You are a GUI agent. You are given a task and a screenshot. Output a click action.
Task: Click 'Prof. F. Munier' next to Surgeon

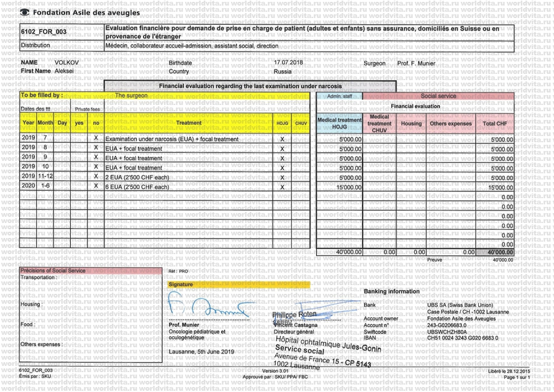pyautogui.click(x=416, y=63)
